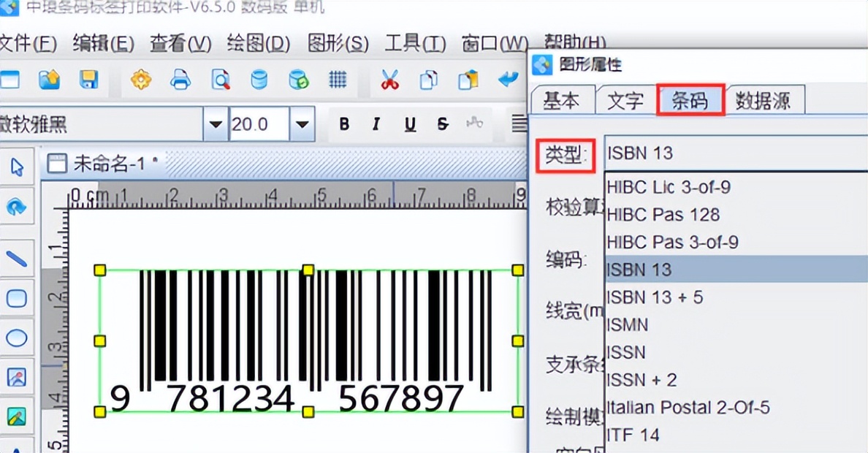The image size is (868, 453).
Task: Select the image tool with pencil icon
Action: click(x=17, y=416)
